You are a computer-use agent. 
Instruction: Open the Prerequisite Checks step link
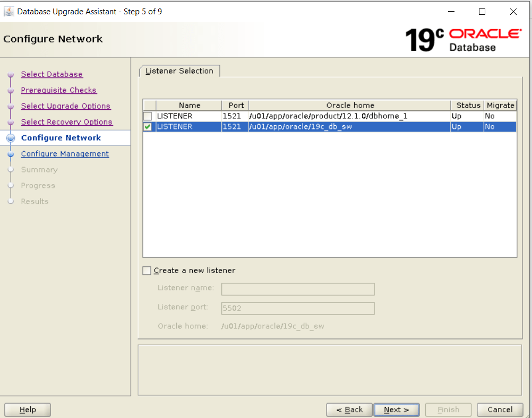(x=59, y=90)
